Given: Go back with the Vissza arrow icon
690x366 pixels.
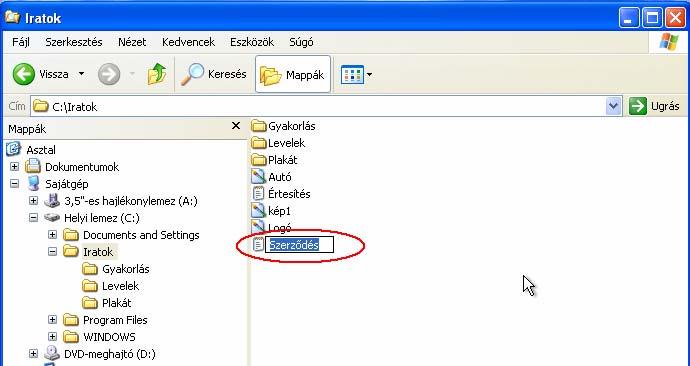Looking at the screenshot, I should 23,74.
